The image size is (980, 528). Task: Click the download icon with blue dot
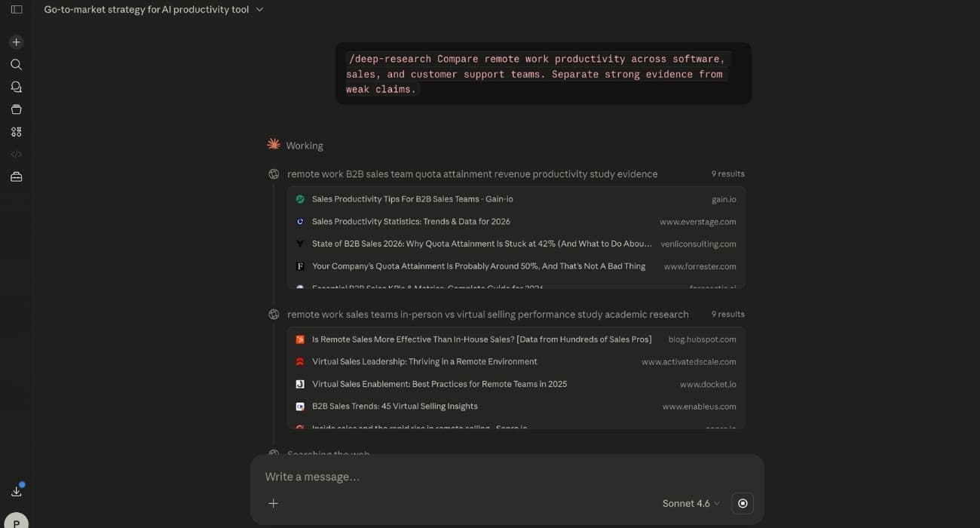(17, 491)
